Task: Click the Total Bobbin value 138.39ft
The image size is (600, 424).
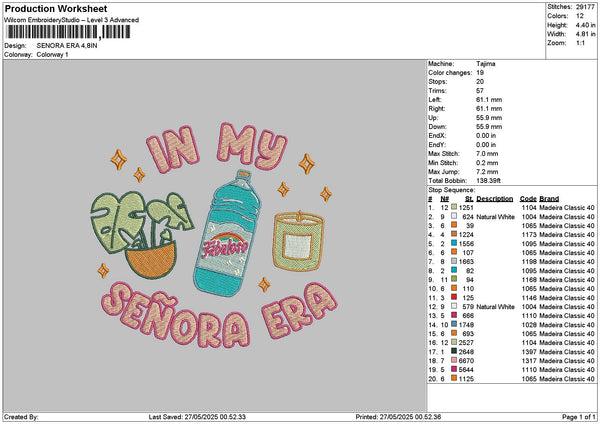Action: [x=488, y=181]
